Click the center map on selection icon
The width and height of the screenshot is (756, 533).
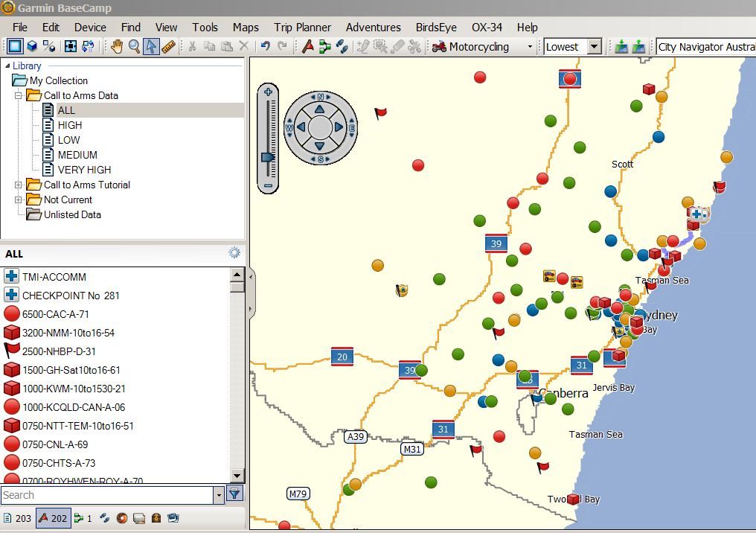[71, 46]
